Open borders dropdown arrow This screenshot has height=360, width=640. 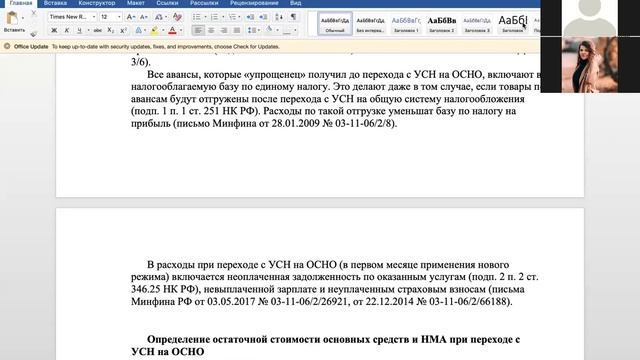295,30
